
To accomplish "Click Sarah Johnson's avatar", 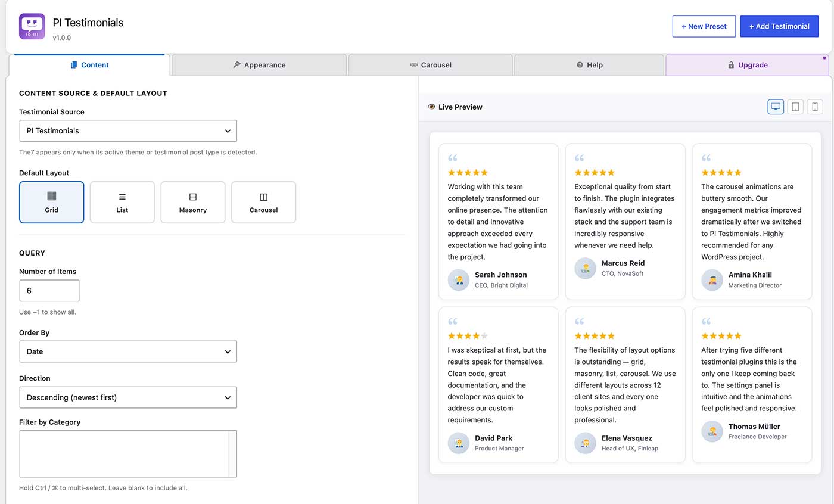I will 459,280.
